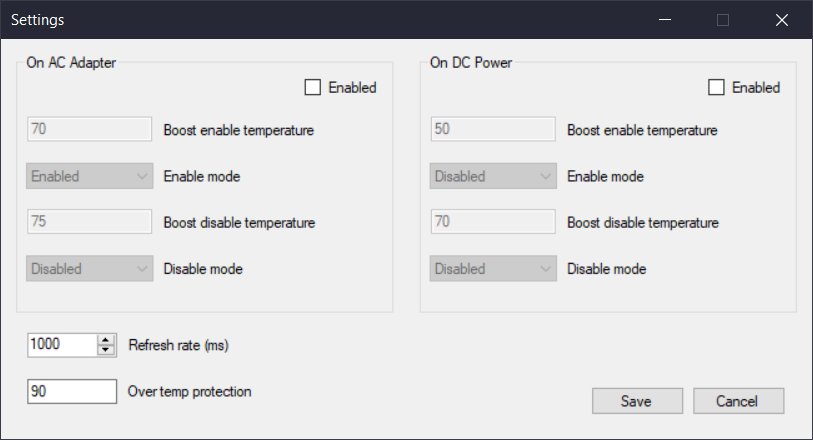The width and height of the screenshot is (813, 440).
Task: Open AC Adapter Disable mode dropdown
Action: tap(90, 268)
